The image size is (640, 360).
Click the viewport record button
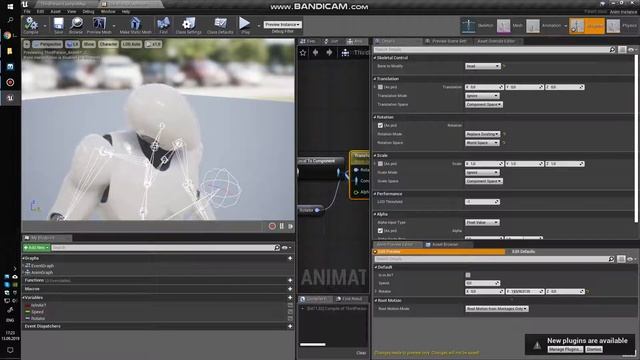[x=272, y=226]
